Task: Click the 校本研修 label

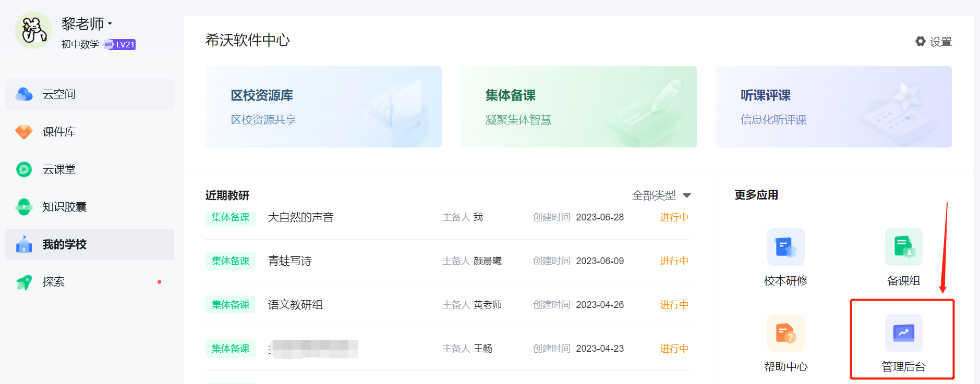Action: [786, 281]
